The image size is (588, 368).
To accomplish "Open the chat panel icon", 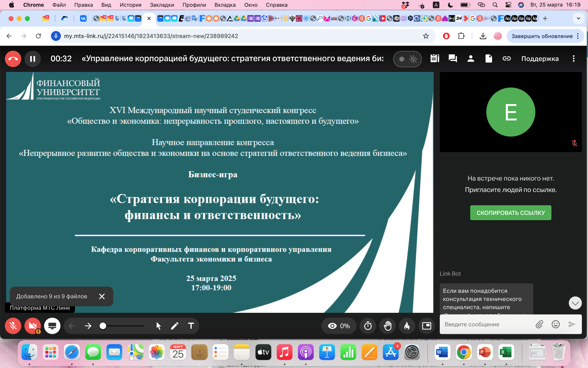I will 453,59.
